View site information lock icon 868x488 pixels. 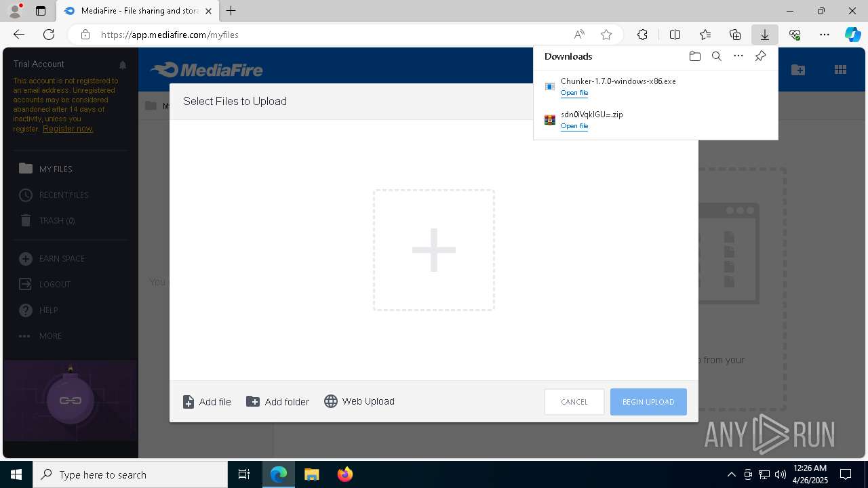(85, 35)
